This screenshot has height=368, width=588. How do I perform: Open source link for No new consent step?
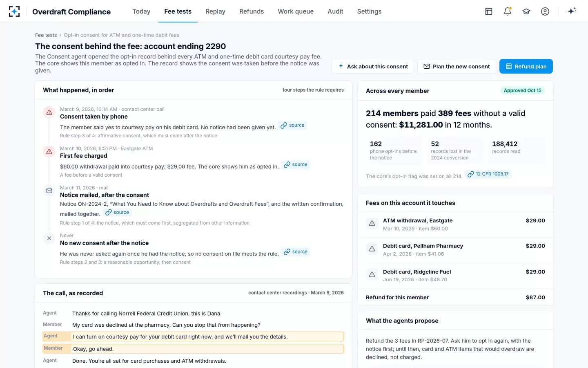click(x=296, y=251)
